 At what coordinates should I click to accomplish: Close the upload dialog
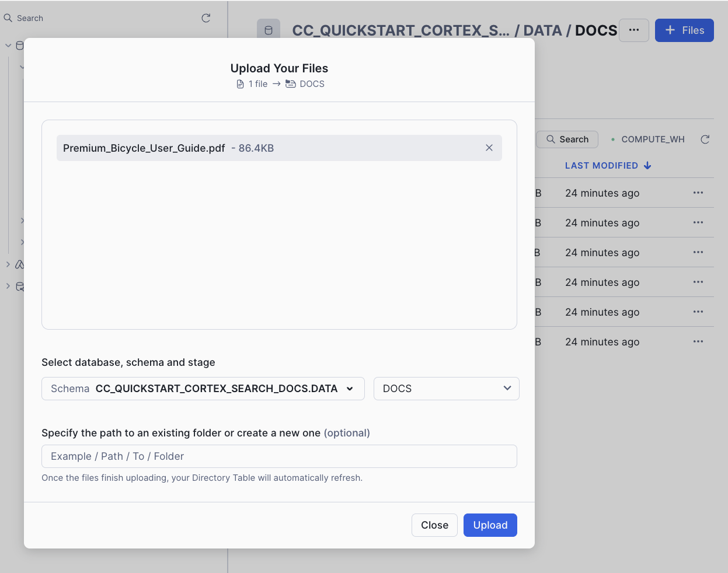434,525
